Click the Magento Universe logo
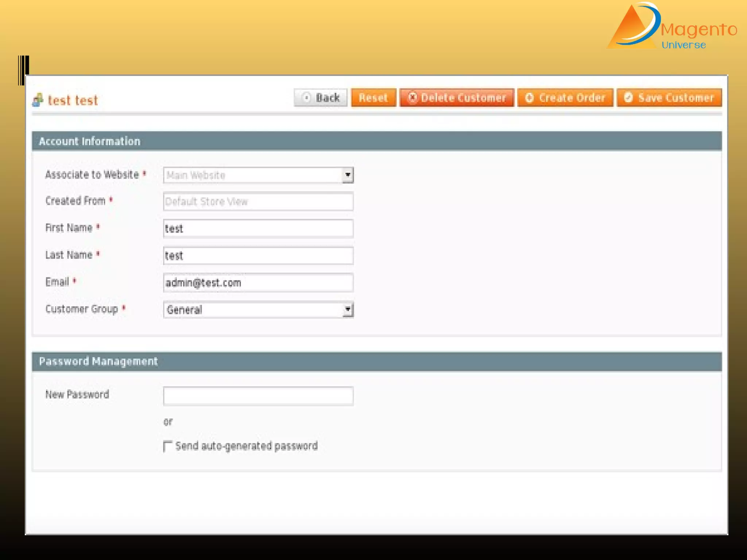747x560 pixels. pyautogui.click(x=671, y=26)
